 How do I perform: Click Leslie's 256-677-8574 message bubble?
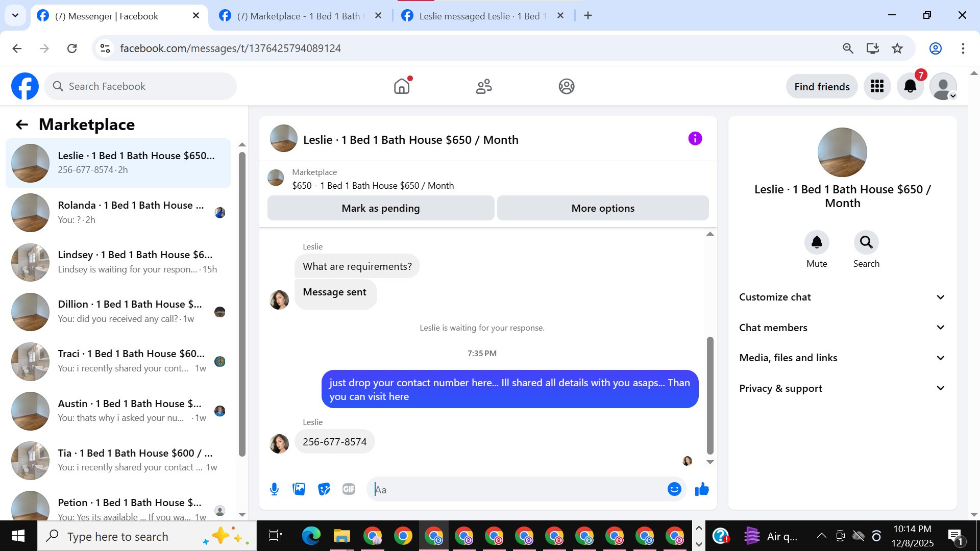tap(334, 442)
